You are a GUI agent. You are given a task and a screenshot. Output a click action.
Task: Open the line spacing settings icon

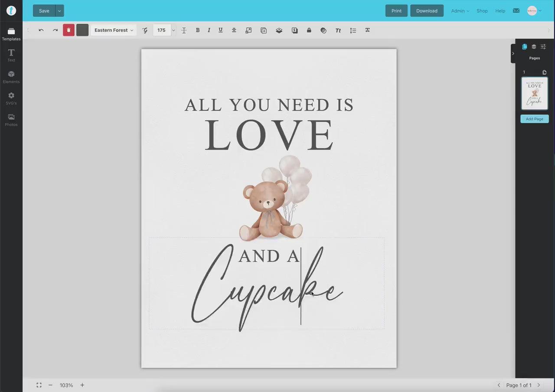tap(353, 30)
